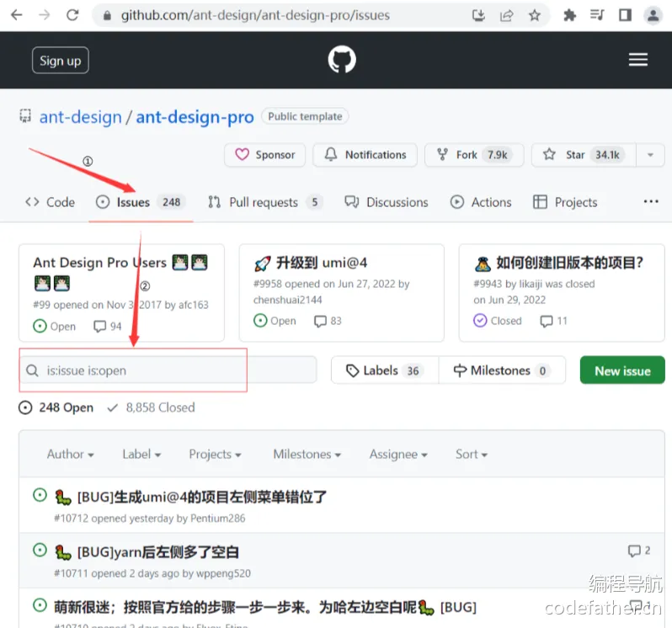Click the Sponsor heart button
The width and height of the screenshot is (672, 628).
pos(265,155)
